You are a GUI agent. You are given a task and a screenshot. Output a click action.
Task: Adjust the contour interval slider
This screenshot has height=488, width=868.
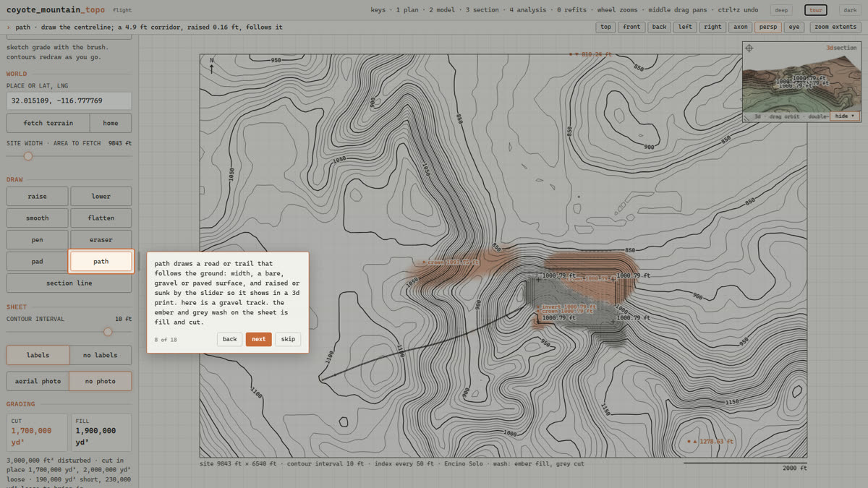(x=69, y=332)
